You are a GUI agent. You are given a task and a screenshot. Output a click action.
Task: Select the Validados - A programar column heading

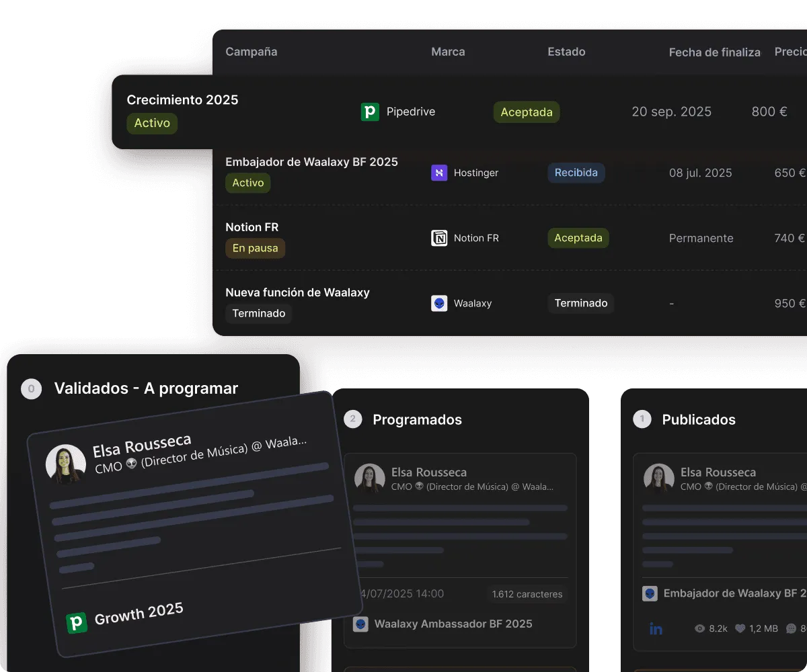146,388
